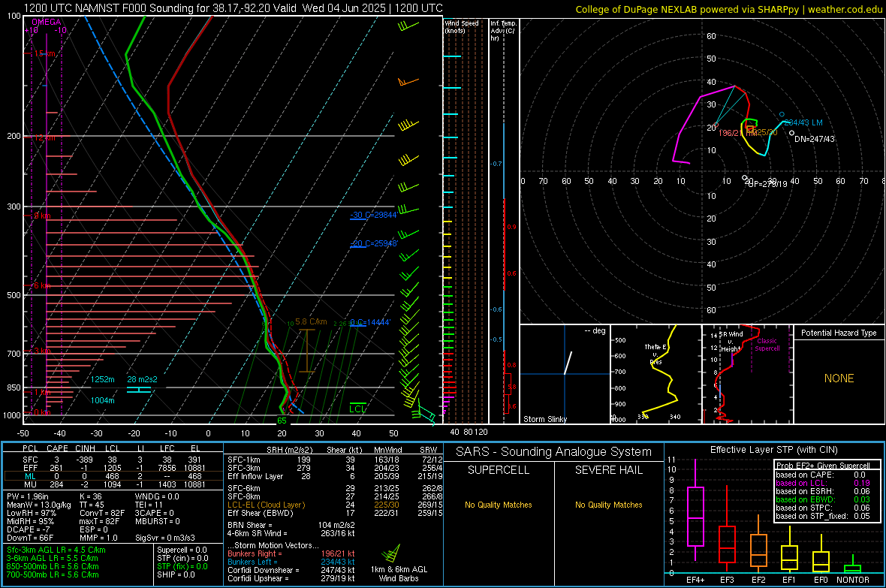
Task: Click the Supercell = 0.0 composite value
Action: [x=182, y=550]
